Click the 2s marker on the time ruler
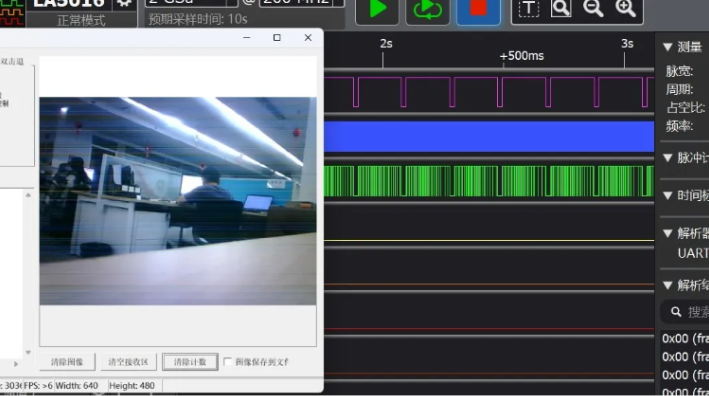Screen dimensions: 709x396 pyautogui.click(x=386, y=44)
